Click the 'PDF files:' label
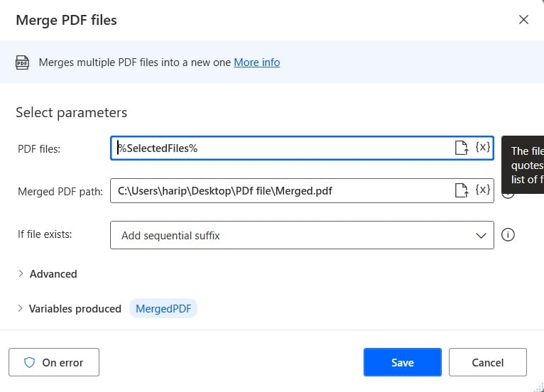Viewport: 544px width, 392px height. 39,149
